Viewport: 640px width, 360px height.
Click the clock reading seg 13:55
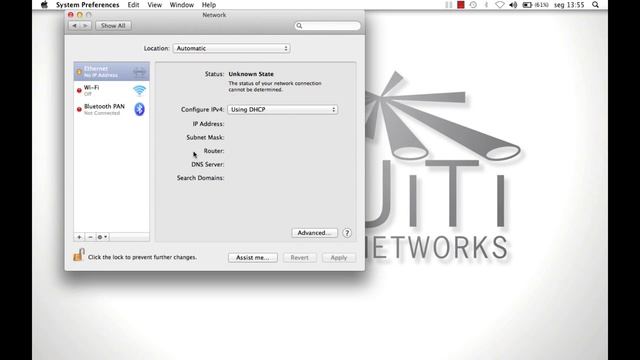(569, 5)
